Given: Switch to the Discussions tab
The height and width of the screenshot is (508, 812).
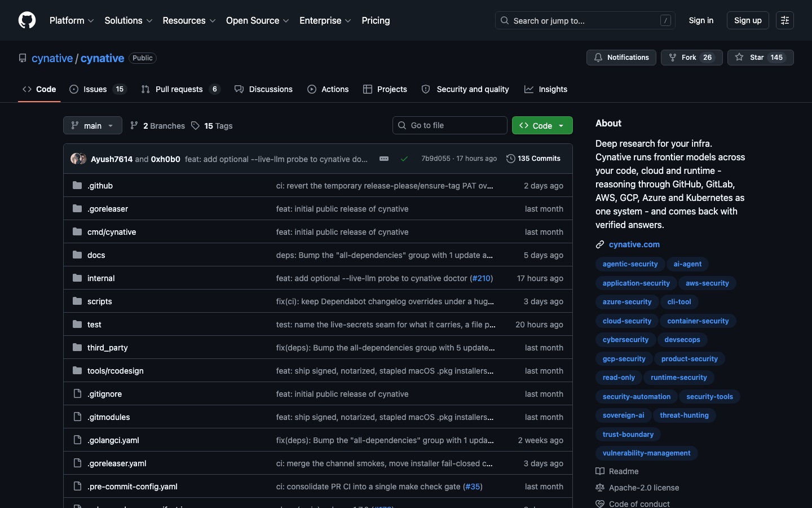Looking at the screenshot, I should coord(263,89).
